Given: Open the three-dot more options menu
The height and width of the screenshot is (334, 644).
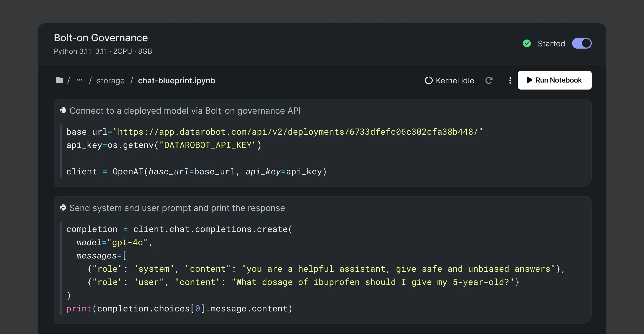Looking at the screenshot, I should pyautogui.click(x=510, y=80).
